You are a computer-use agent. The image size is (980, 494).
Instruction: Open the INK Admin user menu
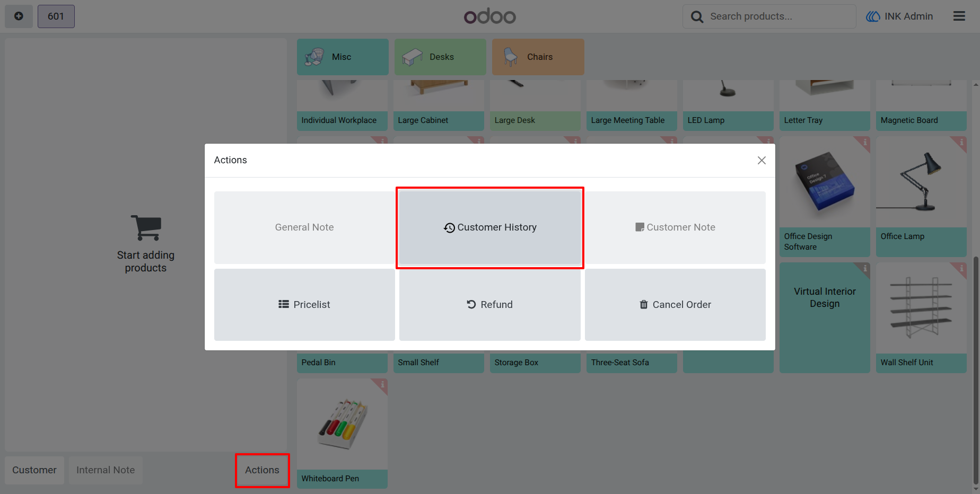899,16
